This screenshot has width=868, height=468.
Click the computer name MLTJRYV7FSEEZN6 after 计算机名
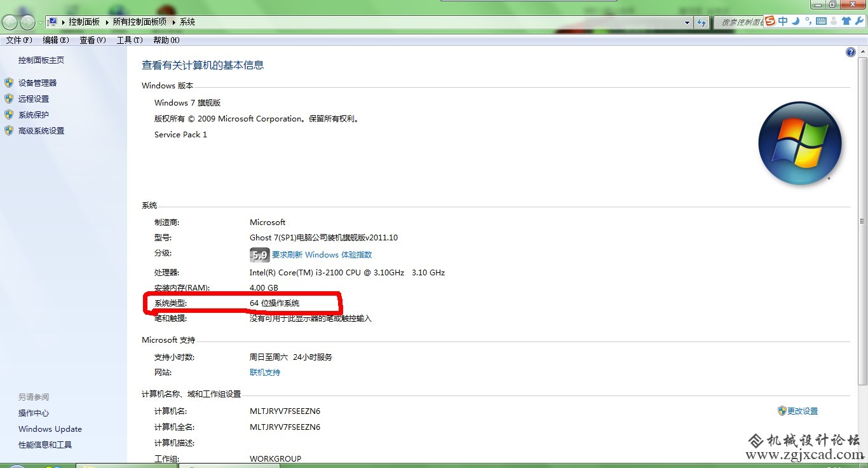pyautogui.click(x=285, y=411)
